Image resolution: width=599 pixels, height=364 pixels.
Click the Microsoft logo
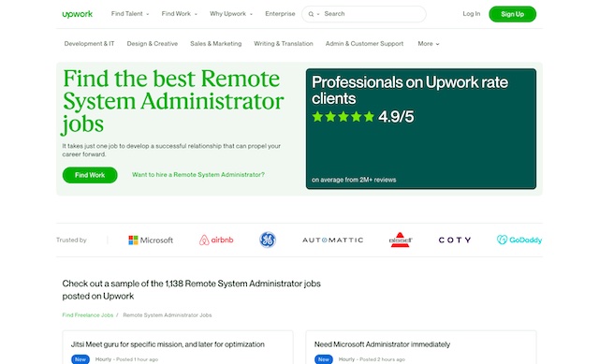click(151, 240)
